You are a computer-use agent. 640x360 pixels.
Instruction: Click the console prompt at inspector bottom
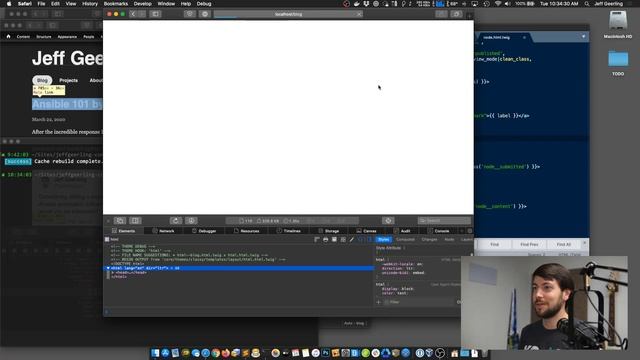click(282, 312)
